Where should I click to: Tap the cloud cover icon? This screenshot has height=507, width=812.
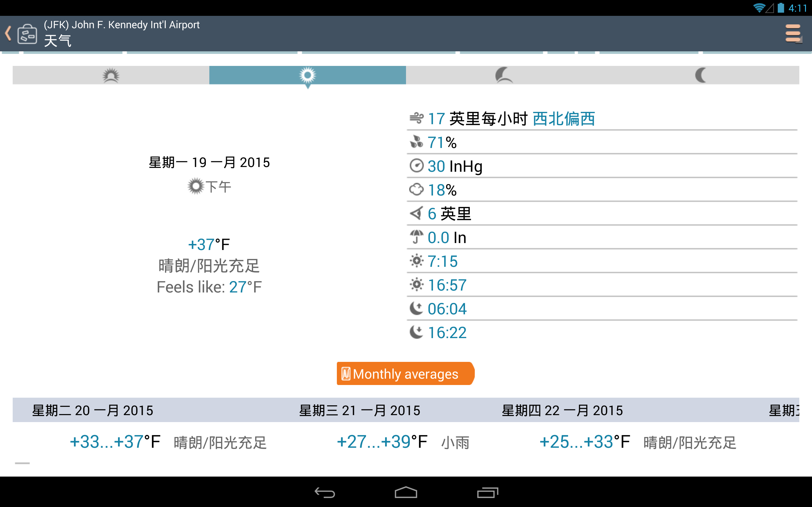(416, 190)
